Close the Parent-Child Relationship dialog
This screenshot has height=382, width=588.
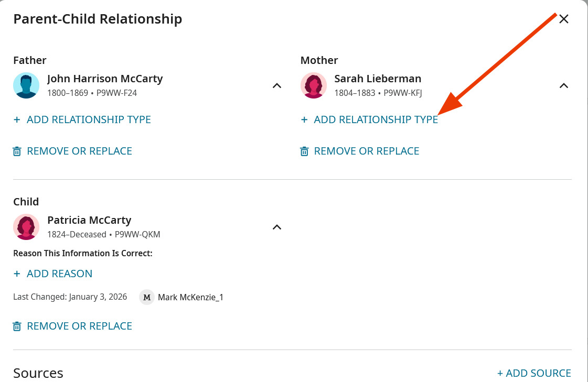[564, 19]
